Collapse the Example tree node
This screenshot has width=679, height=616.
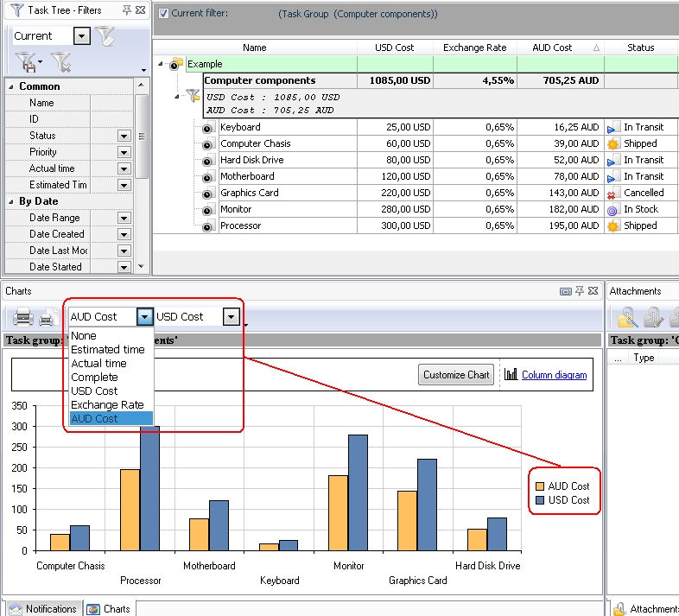tap(161, 64)
